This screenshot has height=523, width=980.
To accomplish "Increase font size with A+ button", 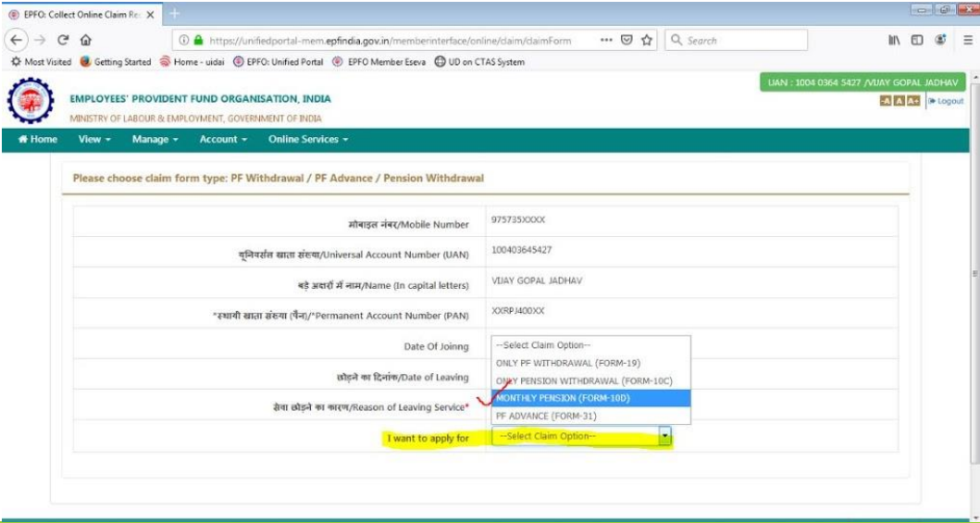I will [913, 101].
